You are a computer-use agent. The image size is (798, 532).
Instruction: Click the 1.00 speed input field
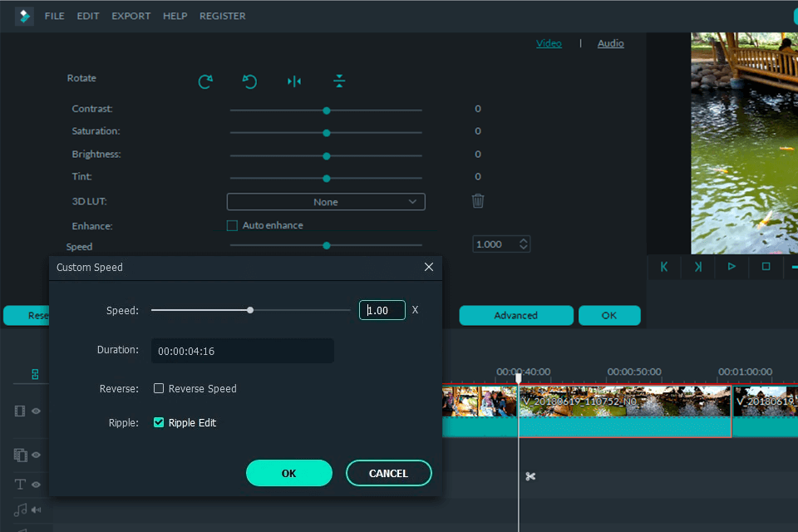(x=382, y=310)
